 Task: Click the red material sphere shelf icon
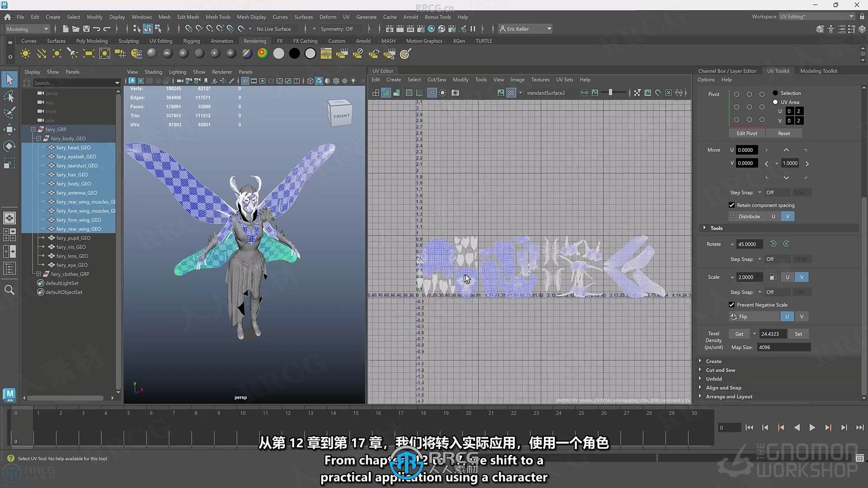click(x=262, y=54)
